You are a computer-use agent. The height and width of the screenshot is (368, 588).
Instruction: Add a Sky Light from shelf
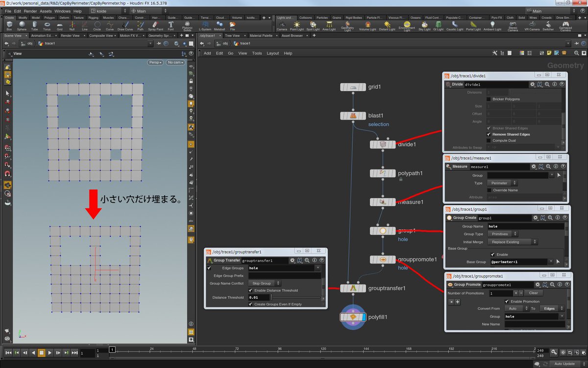(424, 26)
